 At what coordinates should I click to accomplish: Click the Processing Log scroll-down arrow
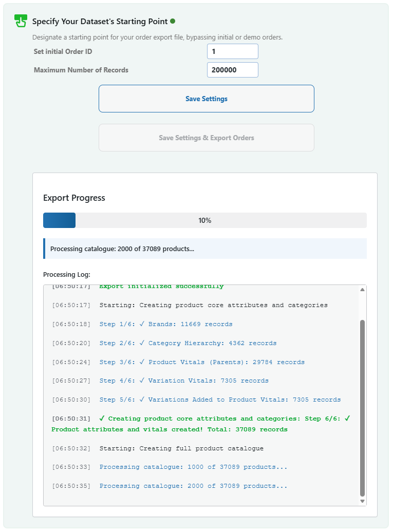pyautogui.click(x=362, y=501)
